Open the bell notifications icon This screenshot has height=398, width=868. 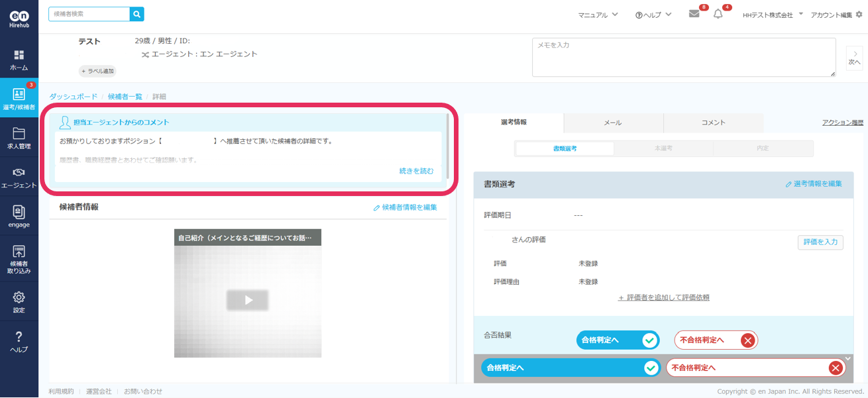[x=718, y=14]
